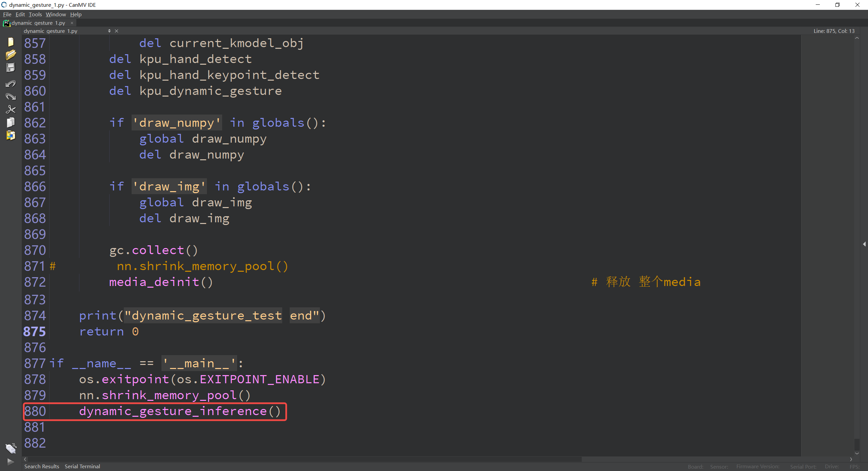Create a new file
The width and height of the screenshot is (868, 471).
click(11, 42)
